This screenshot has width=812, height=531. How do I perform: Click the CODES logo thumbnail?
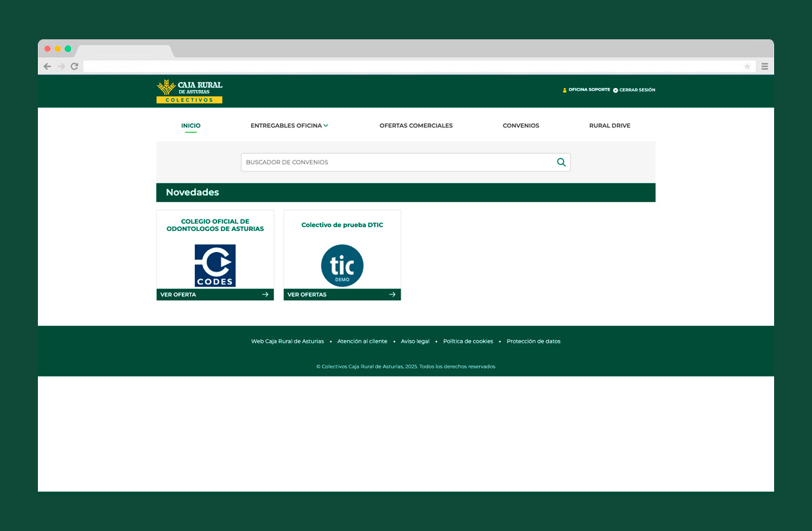215,265
